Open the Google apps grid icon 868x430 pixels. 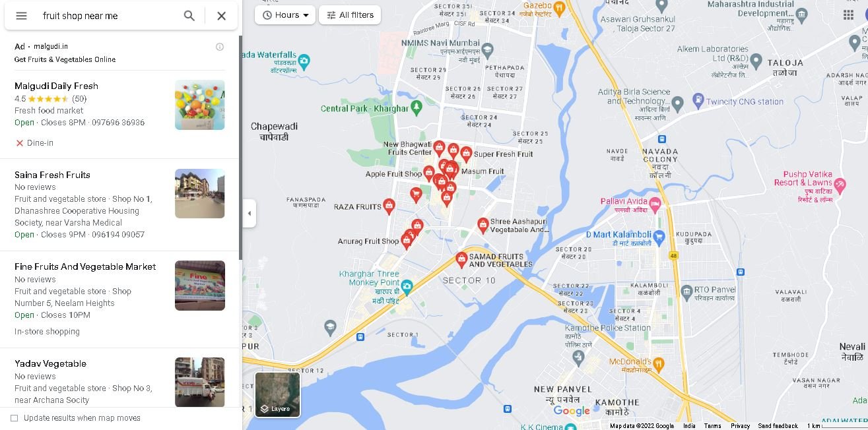tap(848, 15)
